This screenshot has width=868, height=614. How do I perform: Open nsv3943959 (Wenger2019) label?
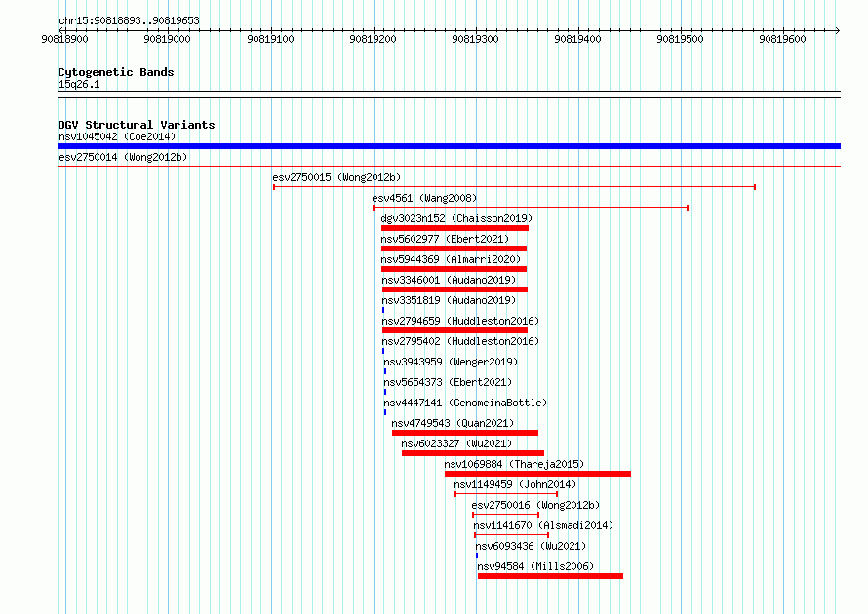451,362
